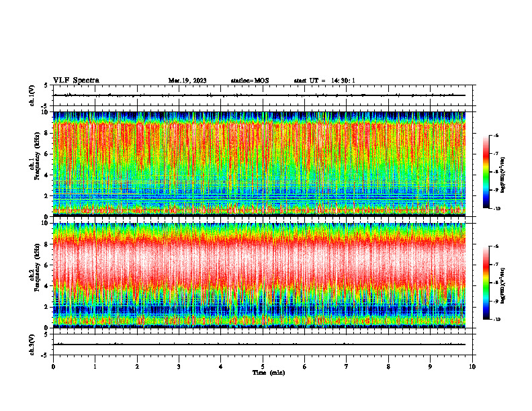Click the "5" tick on the time axis

[263, 367]
